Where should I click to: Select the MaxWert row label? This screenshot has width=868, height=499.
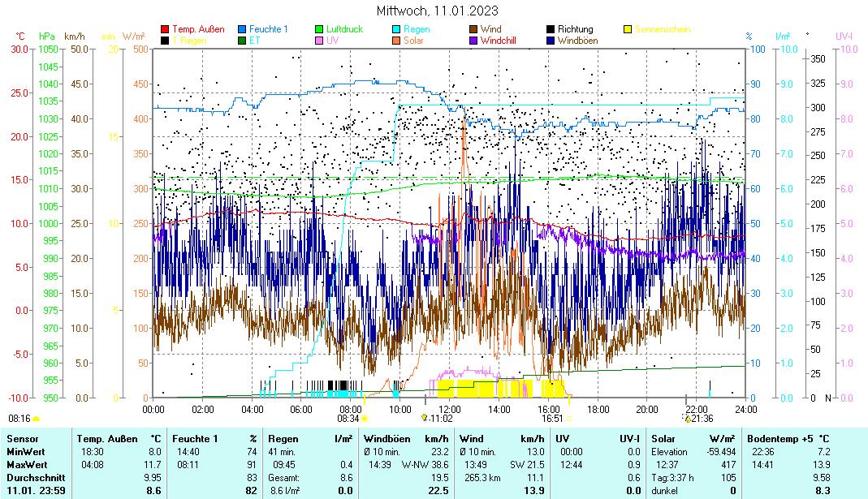point(26,465)
